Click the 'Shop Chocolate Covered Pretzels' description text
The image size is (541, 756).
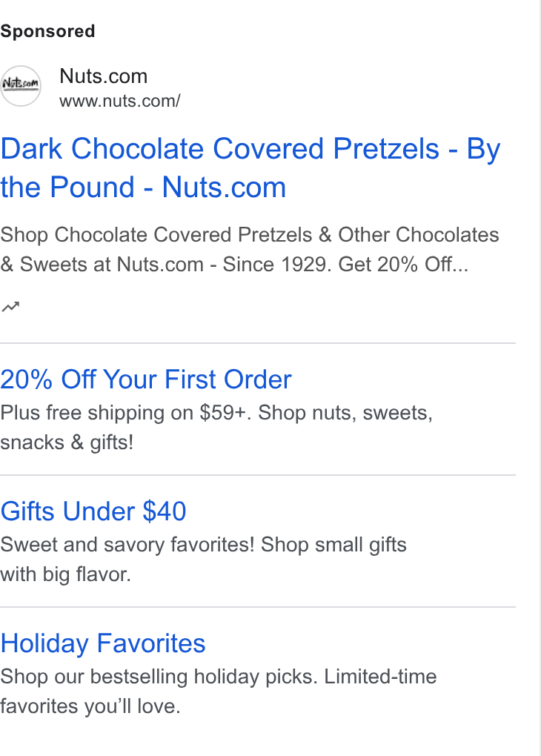[156, 235]
